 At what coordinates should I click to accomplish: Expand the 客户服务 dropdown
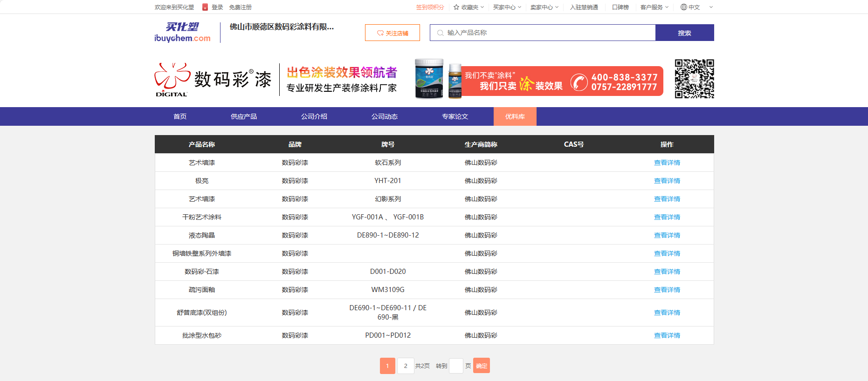point(654,7)
